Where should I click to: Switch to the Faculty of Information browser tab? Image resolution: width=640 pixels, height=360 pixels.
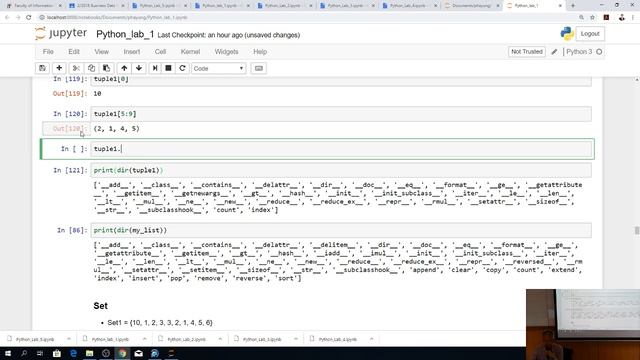tap(33, 6)
